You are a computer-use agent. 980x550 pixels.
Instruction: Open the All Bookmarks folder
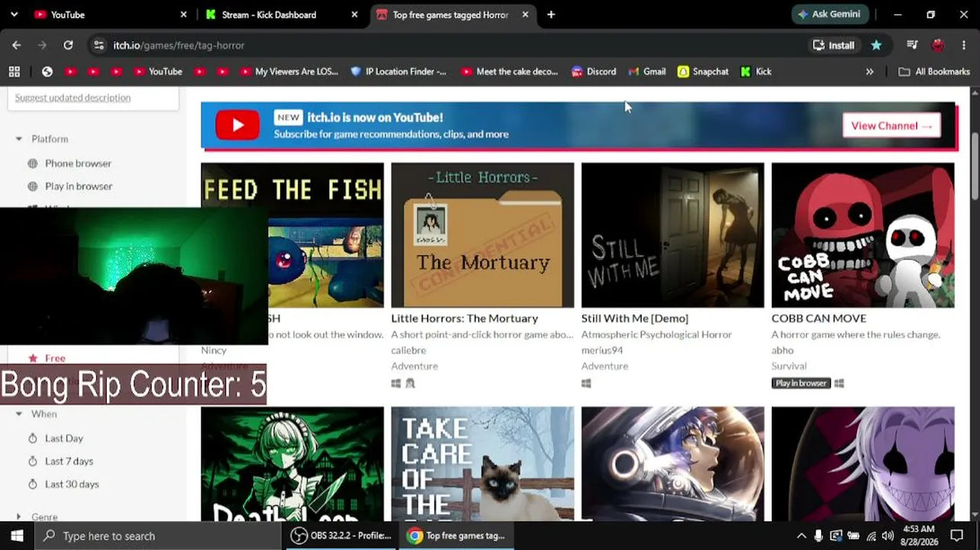pos(933,71)
